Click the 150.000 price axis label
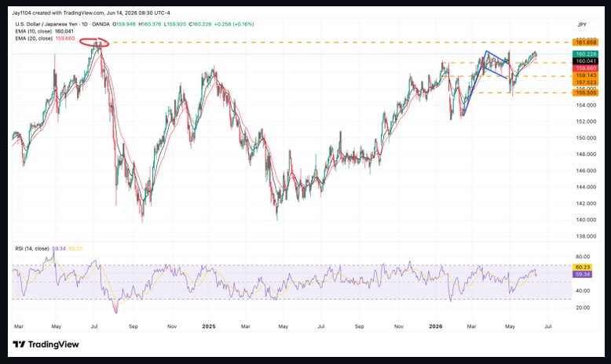 coord(586,138)
